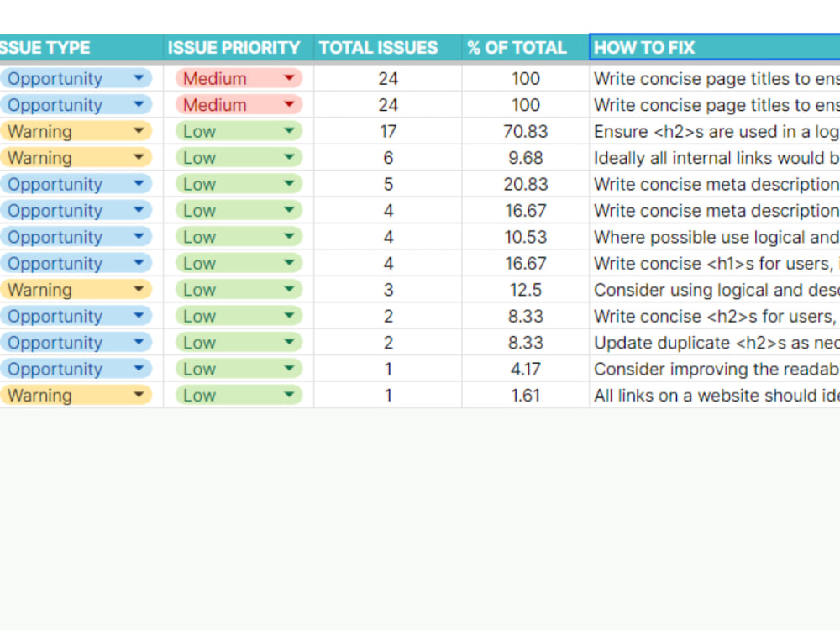Select the 'Update duplicate <h2>s as' cell
The width and height of the screenshot is (840, 630).
(715, 343)
